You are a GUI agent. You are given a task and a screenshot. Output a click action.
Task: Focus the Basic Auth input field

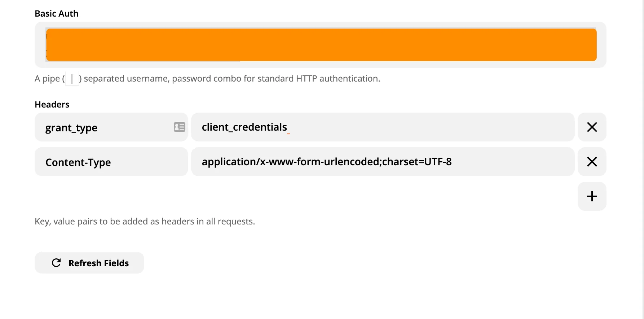click(x=321, y=45)
